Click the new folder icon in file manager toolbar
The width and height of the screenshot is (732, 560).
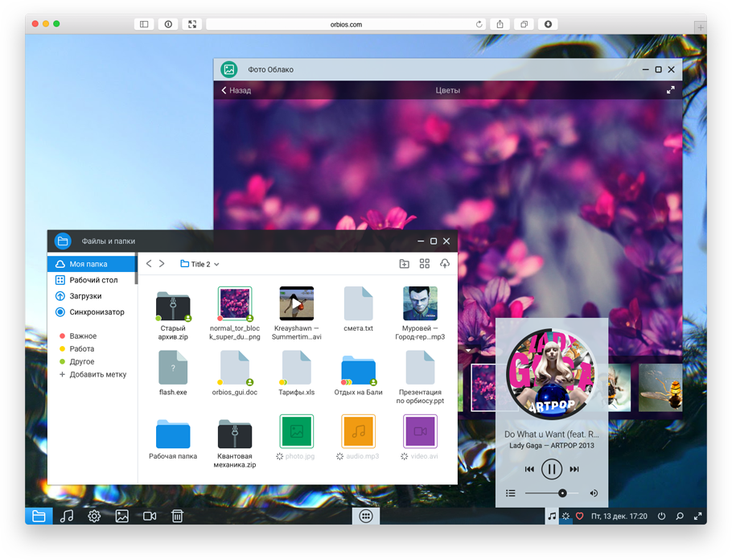click(x=404, y=264)
